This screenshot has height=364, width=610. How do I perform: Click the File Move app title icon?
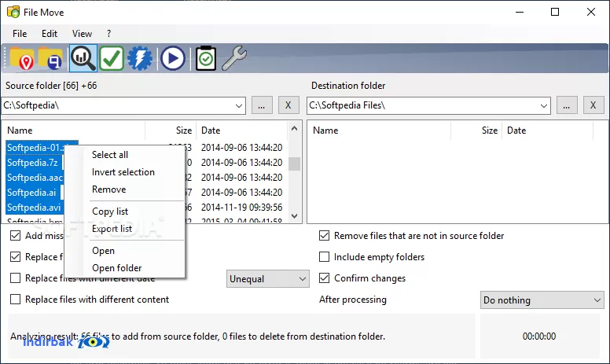coord(13,12)
